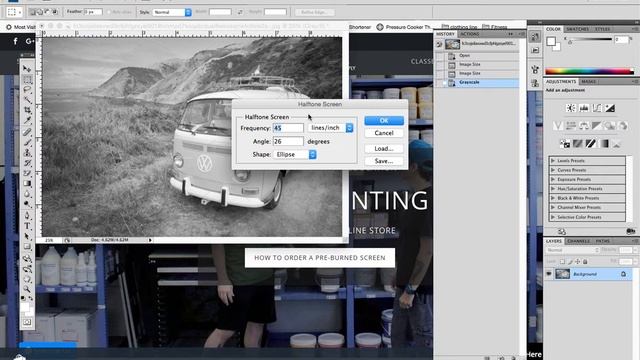Select the Brush tool
The width and height of the screenshot is (640, 360).
pos(27,142)
